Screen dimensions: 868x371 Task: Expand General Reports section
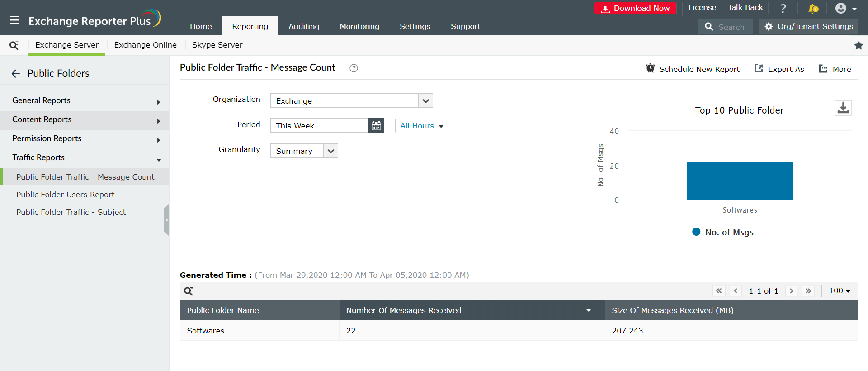click(x=85, y=100)
